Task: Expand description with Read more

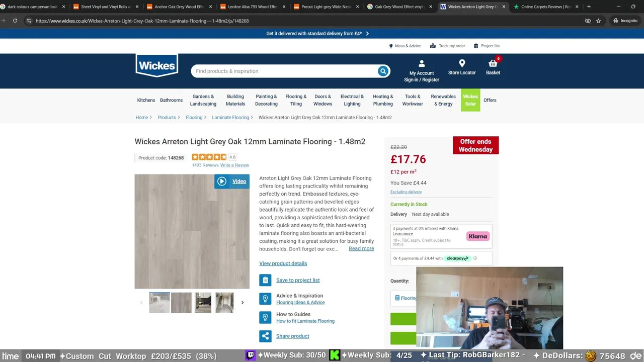Action: coord(361,248)
